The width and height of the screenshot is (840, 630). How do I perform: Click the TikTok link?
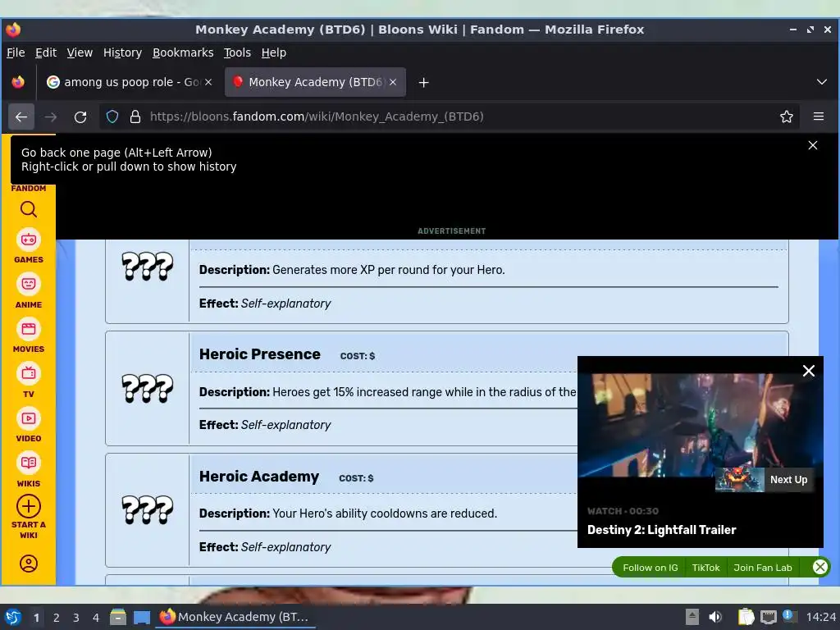705,568
